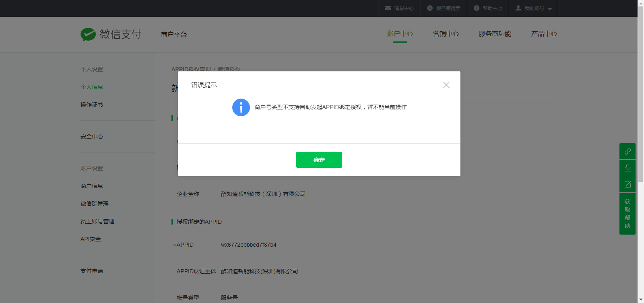Click the 企业全称 company name text

tap(263, 194)
